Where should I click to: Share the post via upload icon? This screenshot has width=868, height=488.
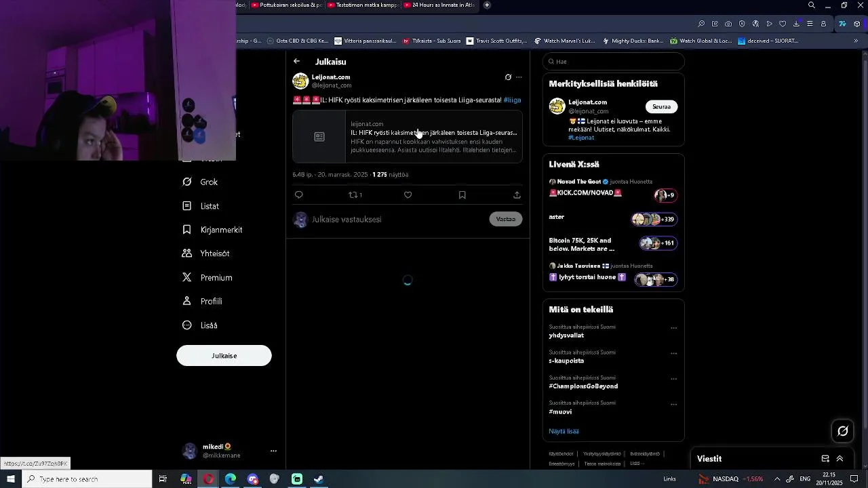tap(517, 195)
